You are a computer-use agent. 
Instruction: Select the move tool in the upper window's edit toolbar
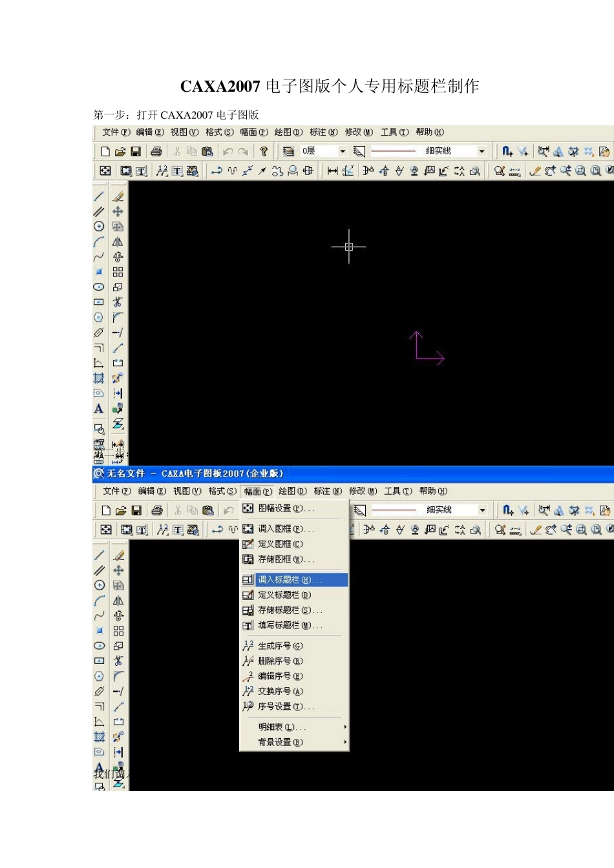118,212
